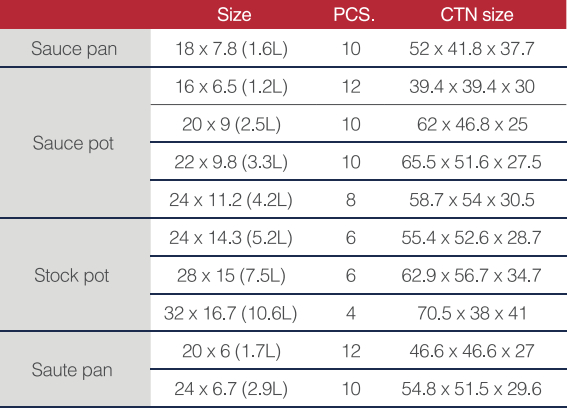Click the Size column header
The height and width of the screenshot is (408, 567).
234,15
